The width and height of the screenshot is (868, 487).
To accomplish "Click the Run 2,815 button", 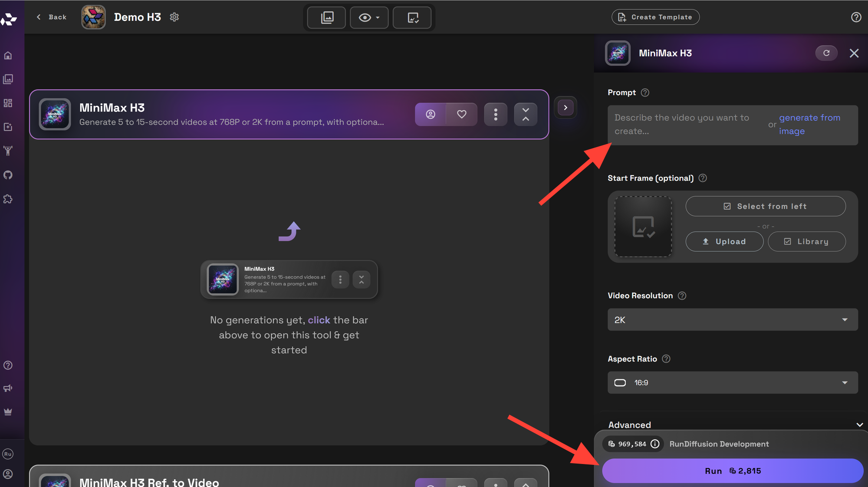I will tap(733, 471).
